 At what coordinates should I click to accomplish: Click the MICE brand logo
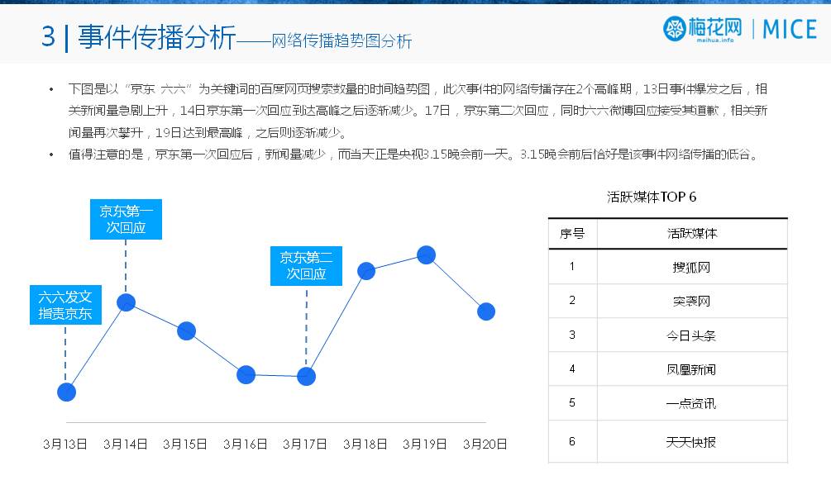click(x=787, y=27)
